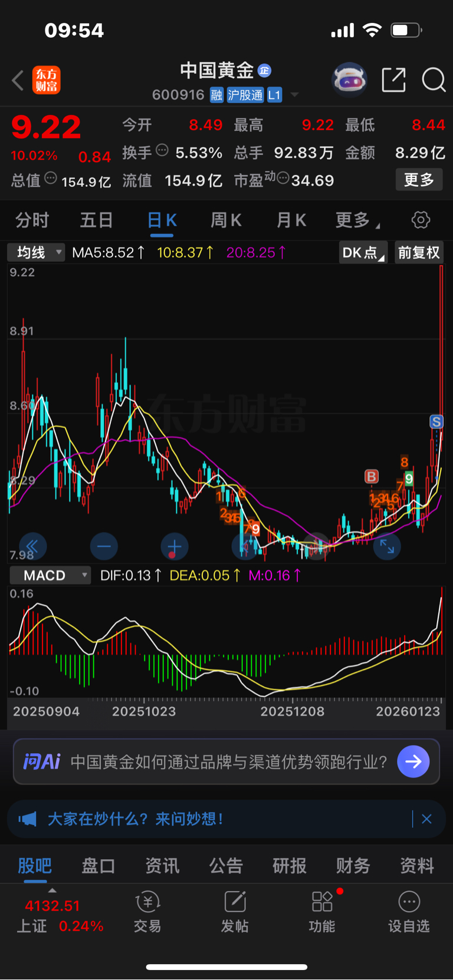
Task: Open the 交易 trade button
Action: click(147, 912)
